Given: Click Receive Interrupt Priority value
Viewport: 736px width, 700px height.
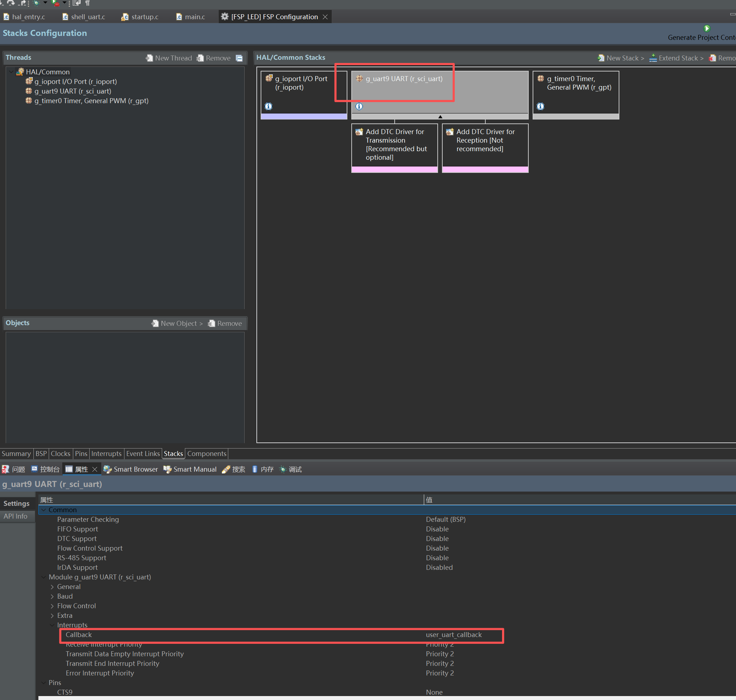Looking at the screenshot, I should tap(440, 645).
